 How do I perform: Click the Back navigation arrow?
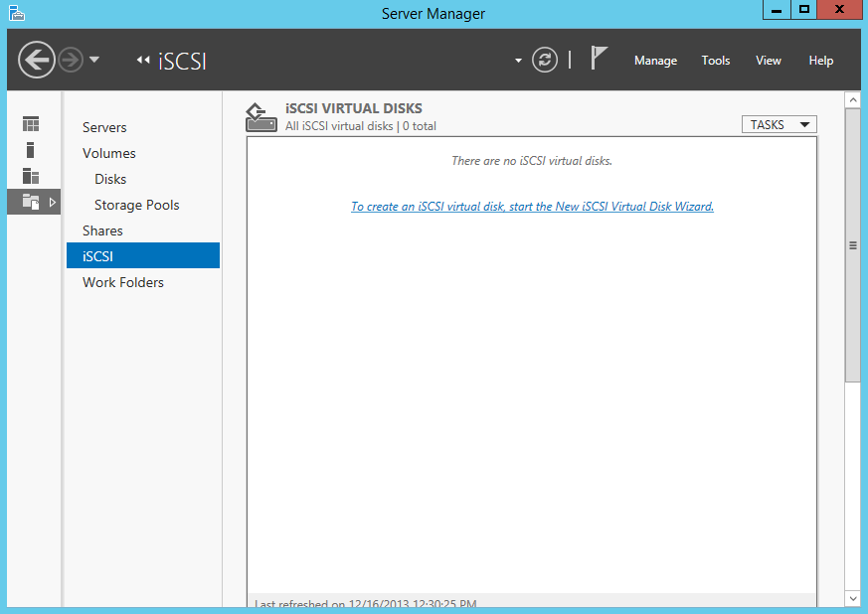coord(36,60)
